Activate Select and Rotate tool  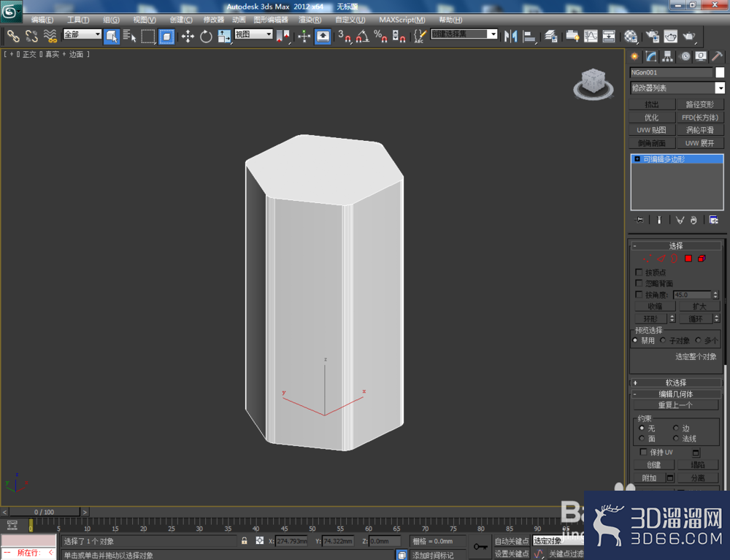pyautogui.click(x=206, y=36)
